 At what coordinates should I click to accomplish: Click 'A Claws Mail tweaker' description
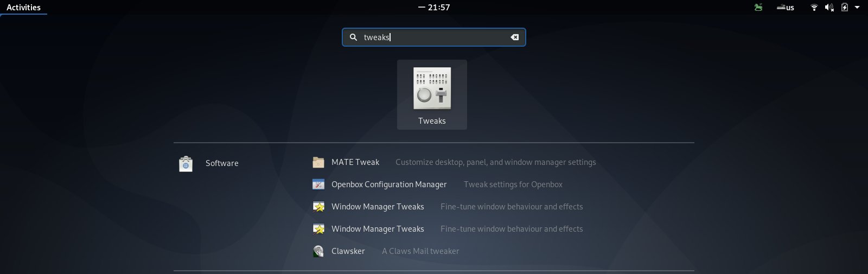point(420,251)
